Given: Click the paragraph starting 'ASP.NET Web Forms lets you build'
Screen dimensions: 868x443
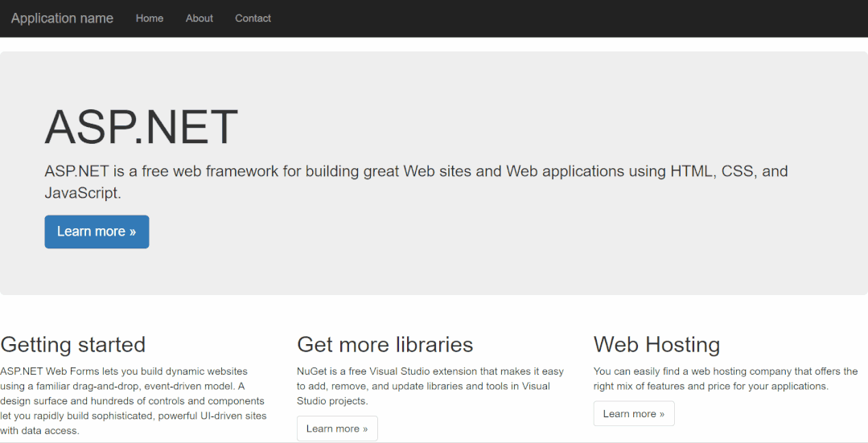Looking at the screenshot, I should tap(134, 401).
